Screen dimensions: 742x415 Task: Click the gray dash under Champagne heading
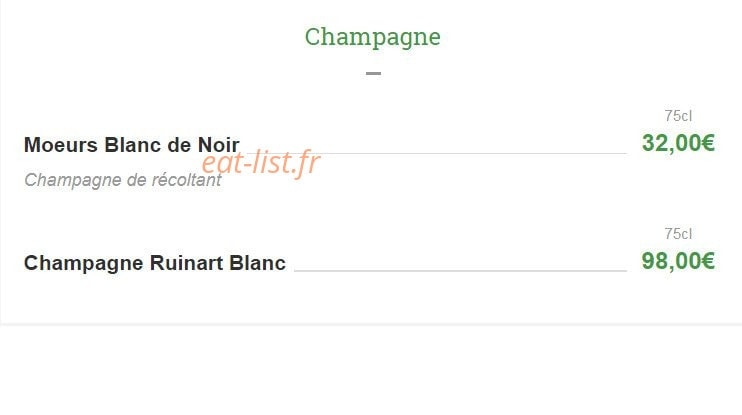point(373,73)
